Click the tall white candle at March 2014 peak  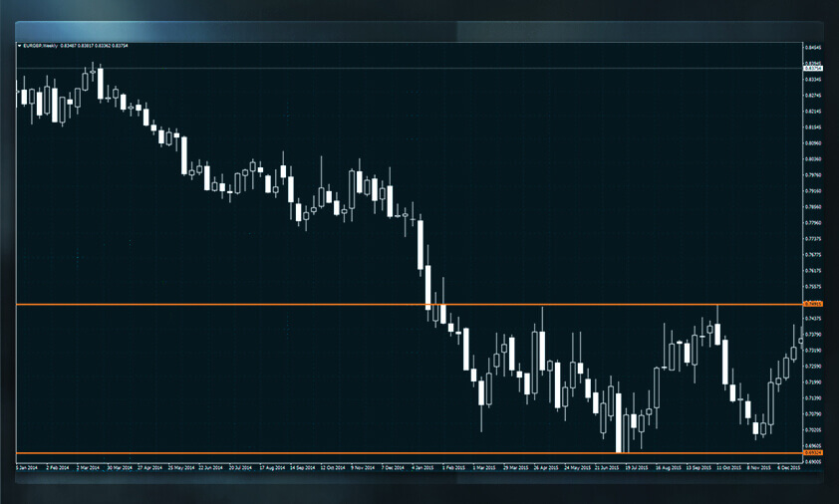[101, 83]
